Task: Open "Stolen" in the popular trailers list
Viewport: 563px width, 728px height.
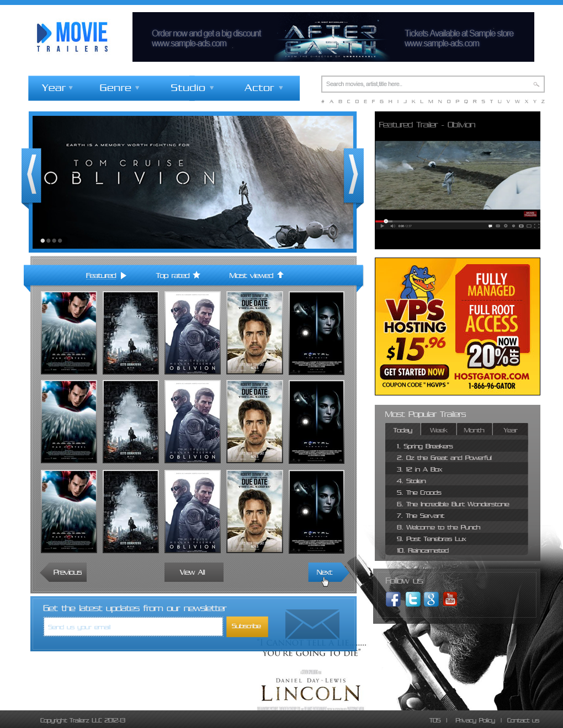Action: tap(456, 481)
